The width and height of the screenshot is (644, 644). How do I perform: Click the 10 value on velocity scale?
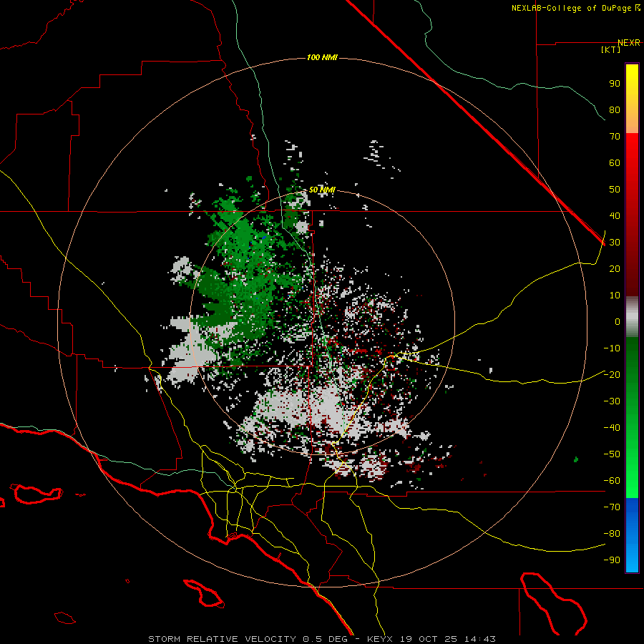[615, 296]
